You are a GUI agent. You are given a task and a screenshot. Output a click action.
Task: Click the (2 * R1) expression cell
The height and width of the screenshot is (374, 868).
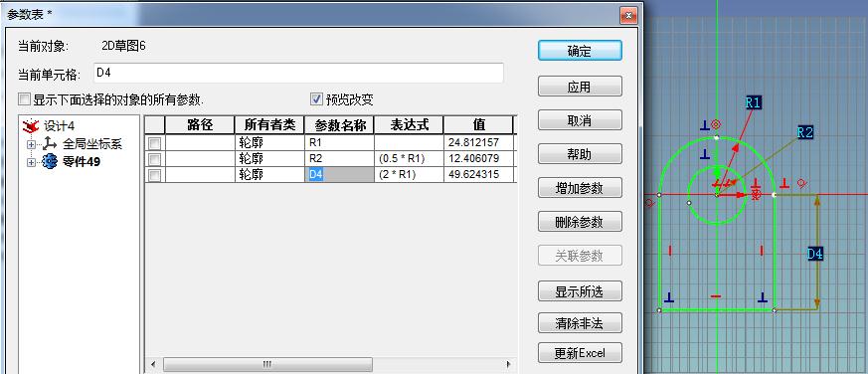(409, 174)
